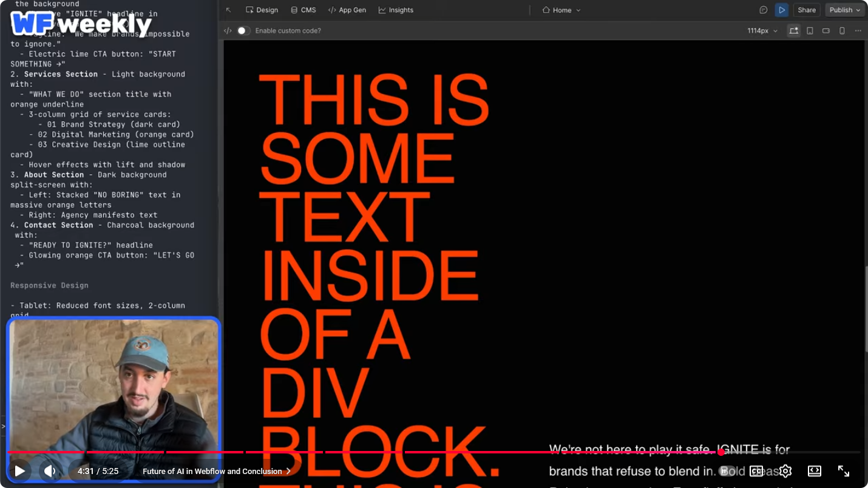868x488 pixels.
Task: Play the video
Action: tap(19, 471)
